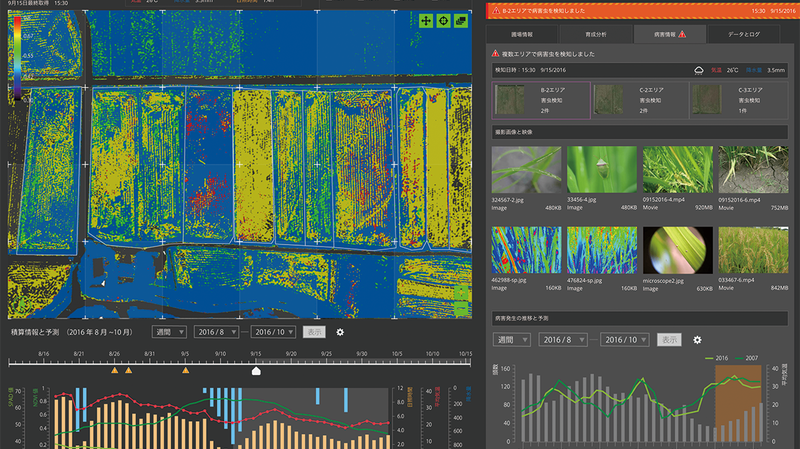Open settings gear beside 積算情報 display button

pos(340,332)
